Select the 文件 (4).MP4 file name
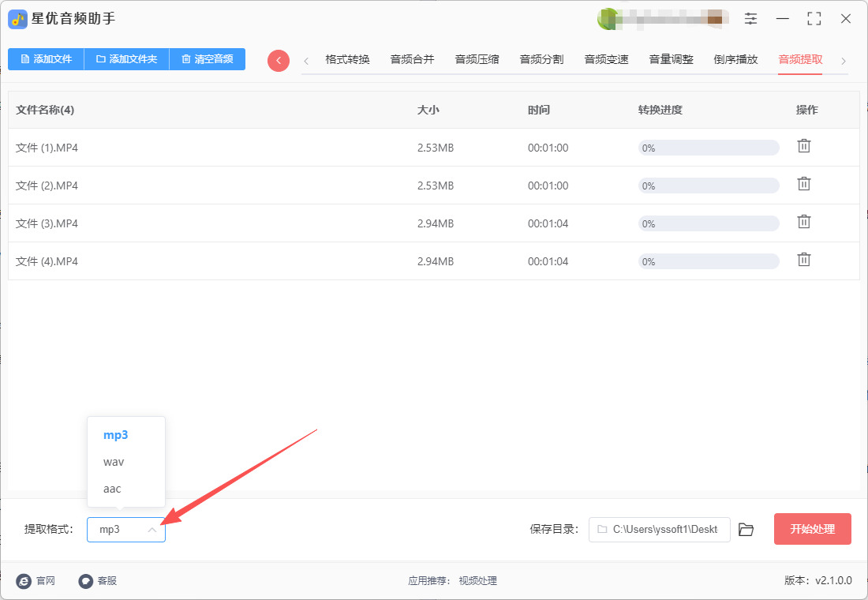Image resolution: width=868 pixels, height=600 pixels. coord(47,261)
